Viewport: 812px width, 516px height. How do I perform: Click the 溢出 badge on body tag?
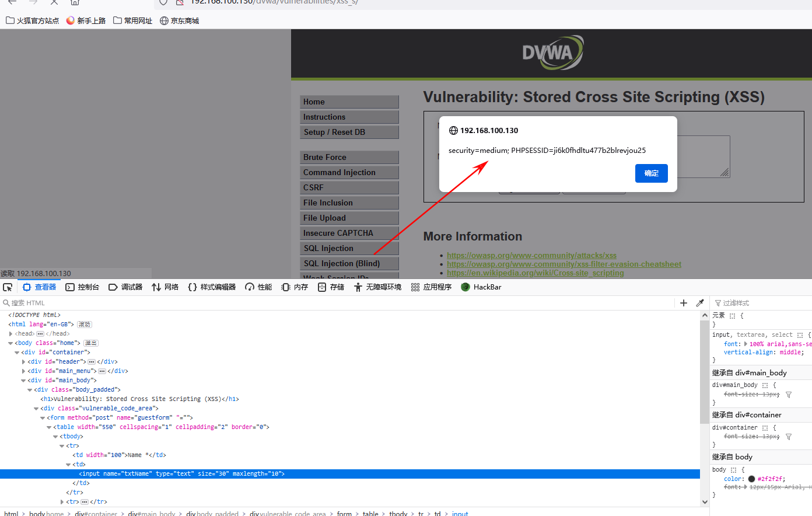[91, 343]
